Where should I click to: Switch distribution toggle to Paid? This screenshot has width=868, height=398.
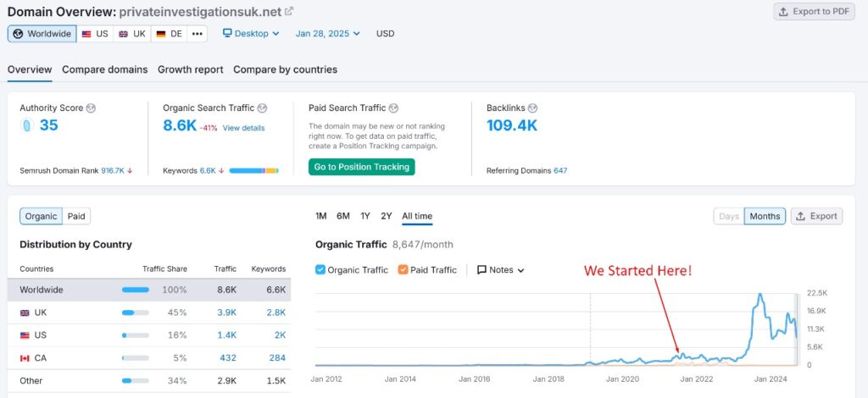click(76, 216)
